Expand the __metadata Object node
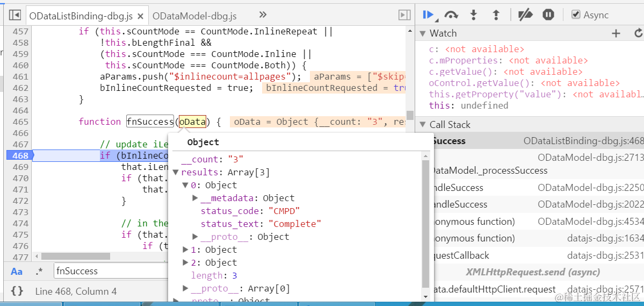 click(x=196, y=198)
